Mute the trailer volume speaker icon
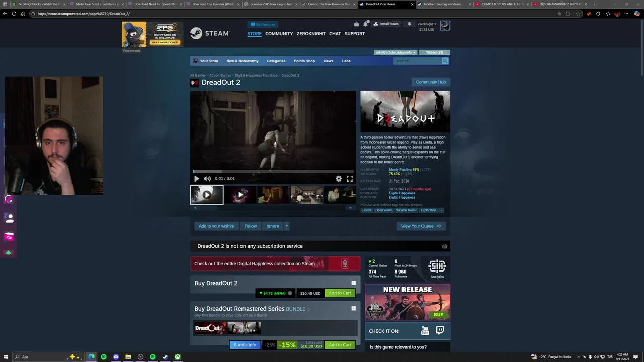Viewport: 644px width, 362px height. point(207,178)
